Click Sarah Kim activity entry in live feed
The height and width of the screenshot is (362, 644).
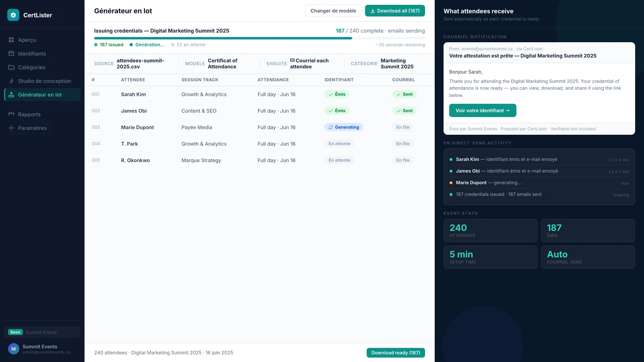coord(539,159)
